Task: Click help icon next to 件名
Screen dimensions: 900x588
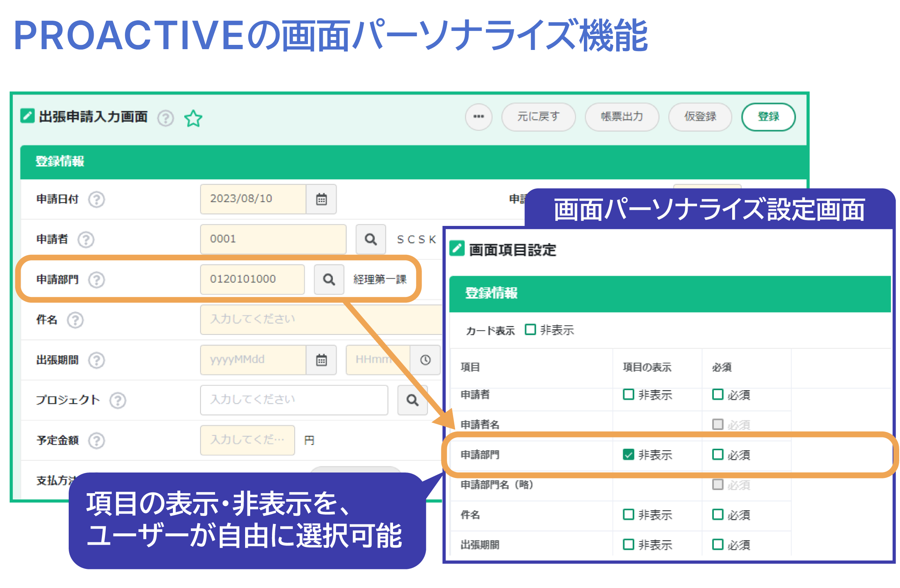Action: coord(75,320)
